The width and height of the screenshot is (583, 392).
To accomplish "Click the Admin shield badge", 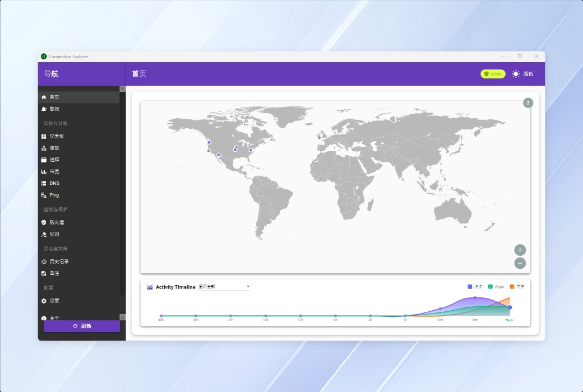I will click(493, 74).
